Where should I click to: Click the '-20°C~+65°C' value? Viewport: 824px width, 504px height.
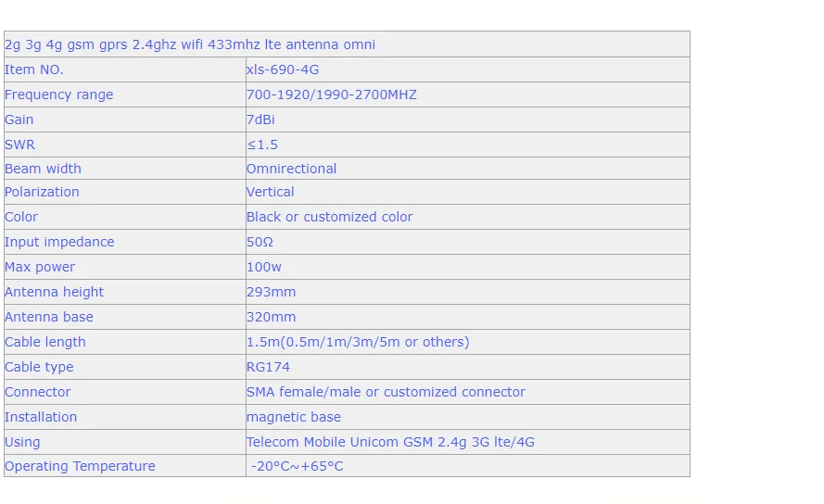[x=298, y=466]
